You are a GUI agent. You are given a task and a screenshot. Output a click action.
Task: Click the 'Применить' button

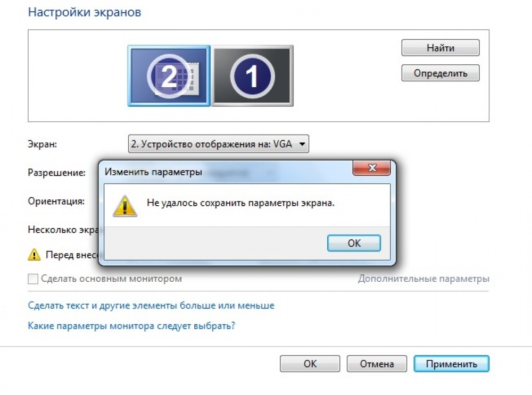(451, 364)
